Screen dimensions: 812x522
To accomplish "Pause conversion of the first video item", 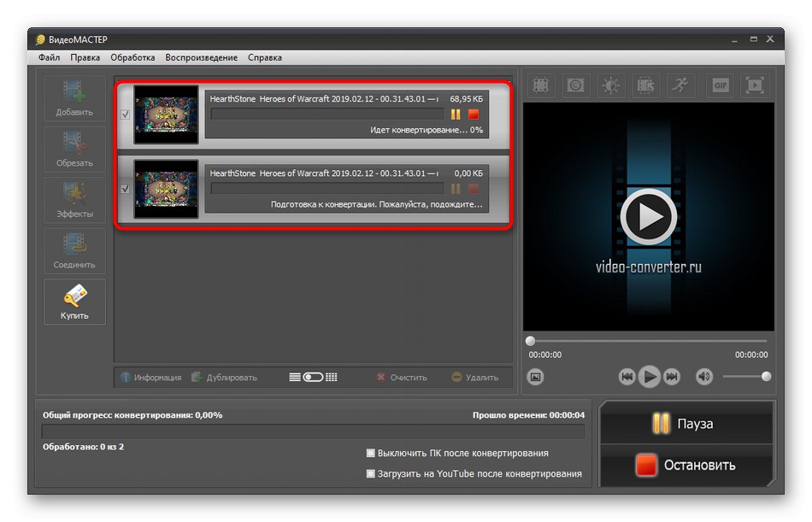I will (456, 114).
